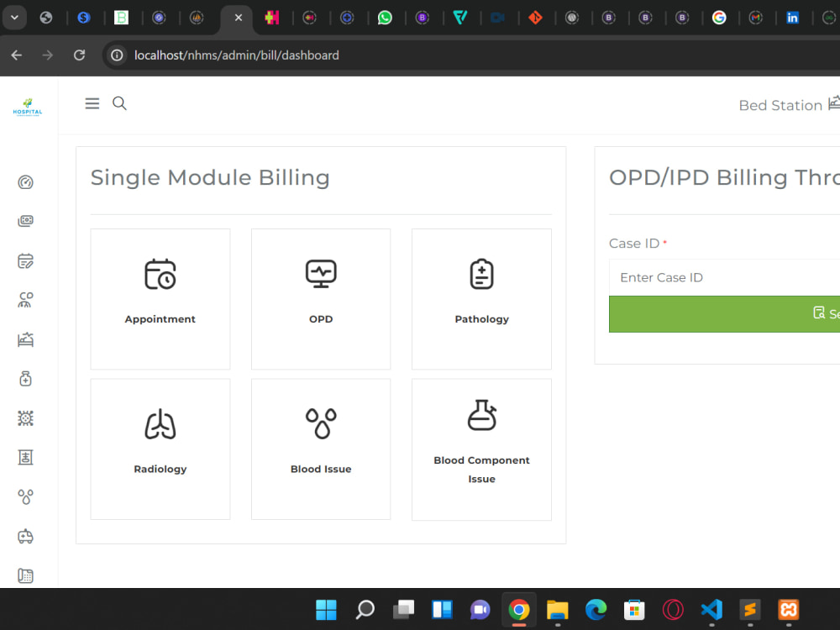Open Chat from the taskbar
This screenshot has width=840, height=630.
[480, 610]
